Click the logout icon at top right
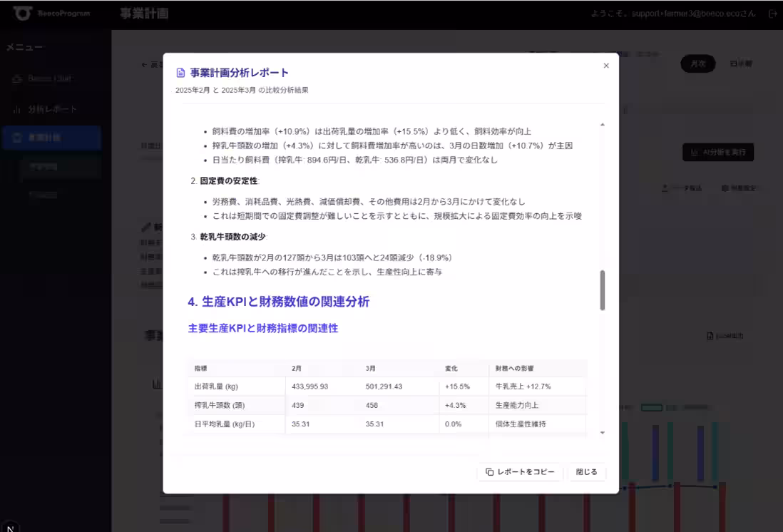The width and height of the screenshot is (783, 532). click(773, 14)
